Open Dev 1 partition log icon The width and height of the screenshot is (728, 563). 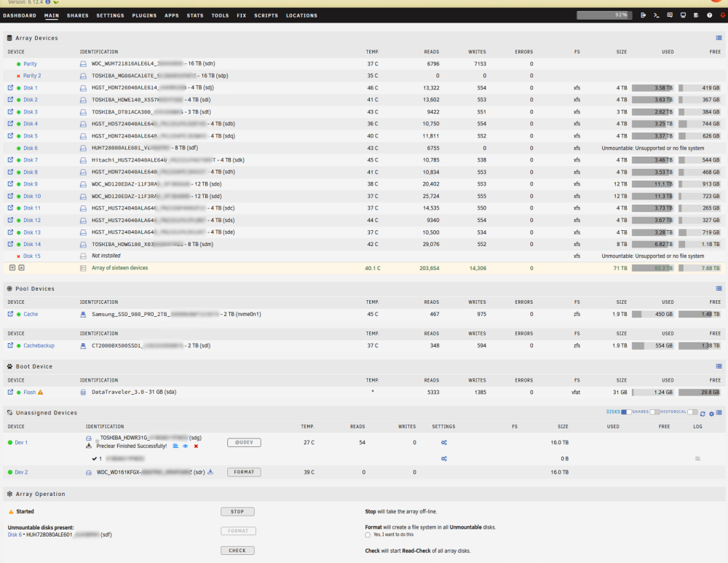(697, 458)
